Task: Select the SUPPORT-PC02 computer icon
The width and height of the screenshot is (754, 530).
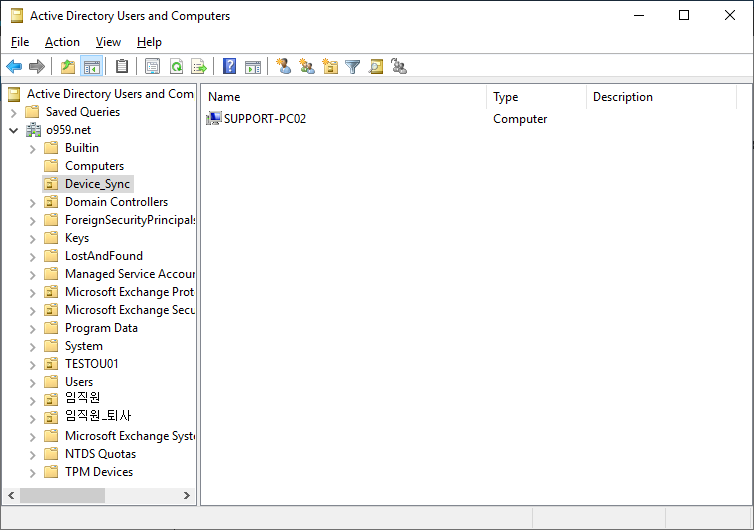Action: tap(214, 118)
